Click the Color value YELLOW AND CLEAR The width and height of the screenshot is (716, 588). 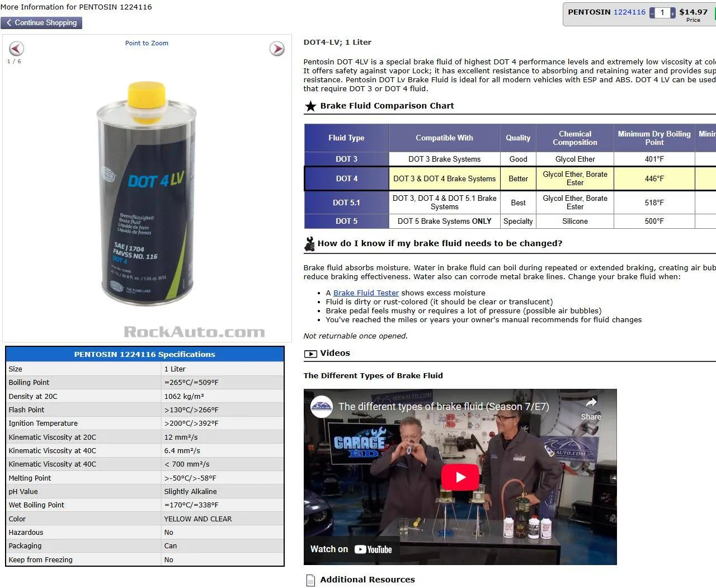(x=198, y=519)
